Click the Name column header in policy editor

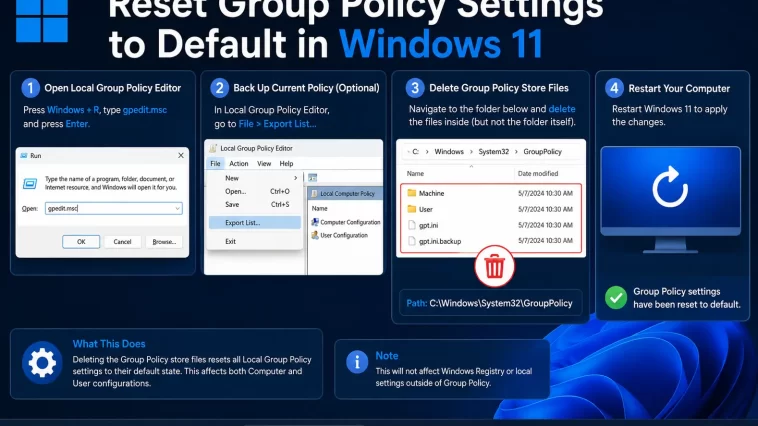click(320, 208)
